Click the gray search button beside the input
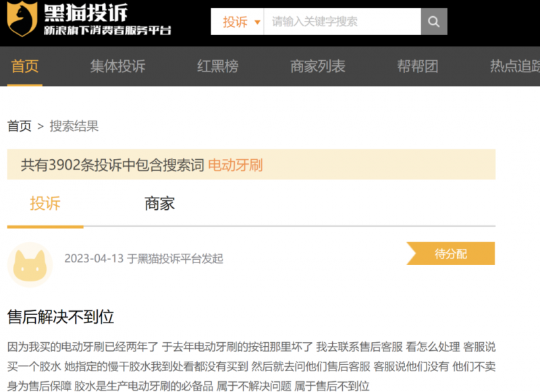Viewport: 540px width, 392px height. [433, 21]
